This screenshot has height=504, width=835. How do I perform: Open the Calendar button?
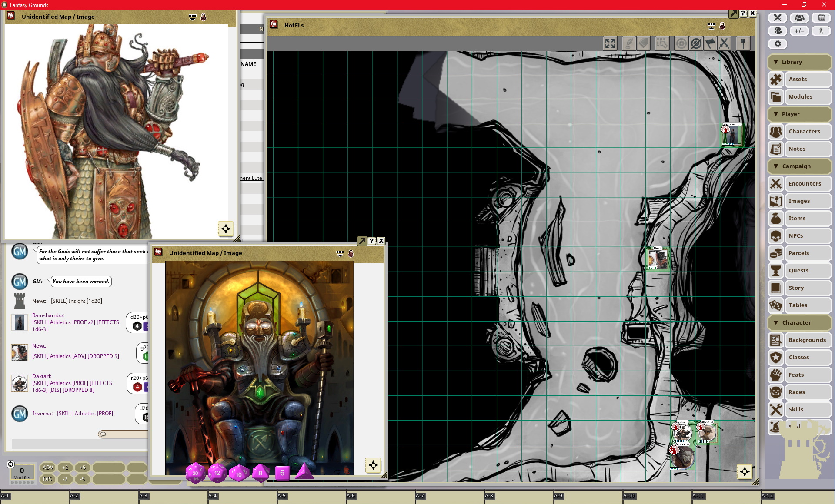click(821, 18)
